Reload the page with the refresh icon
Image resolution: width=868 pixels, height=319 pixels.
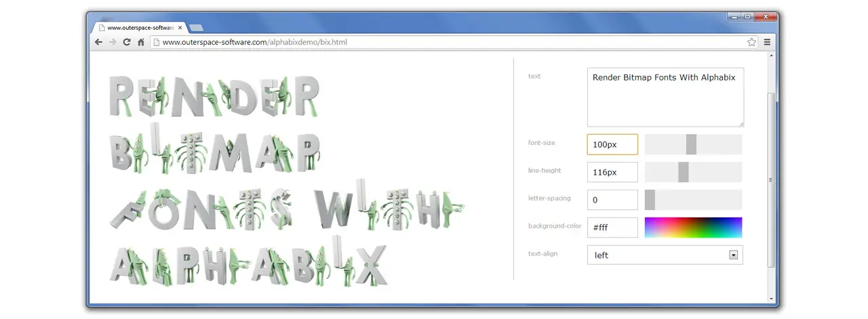[x=127, y=42]
